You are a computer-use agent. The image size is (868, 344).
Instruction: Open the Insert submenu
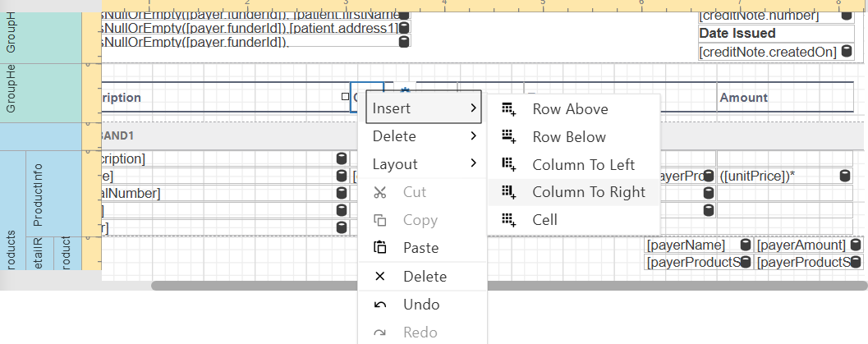click(422, 108)
